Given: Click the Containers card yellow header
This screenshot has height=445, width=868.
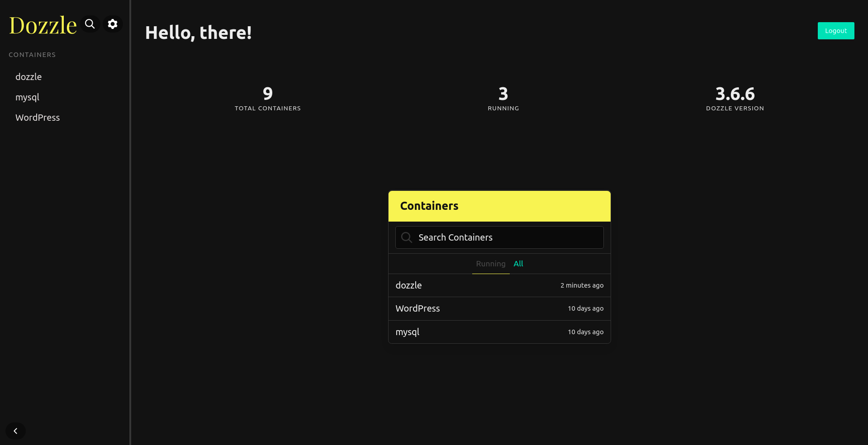Looking at the screenshot, I should [x=499, y=206].
